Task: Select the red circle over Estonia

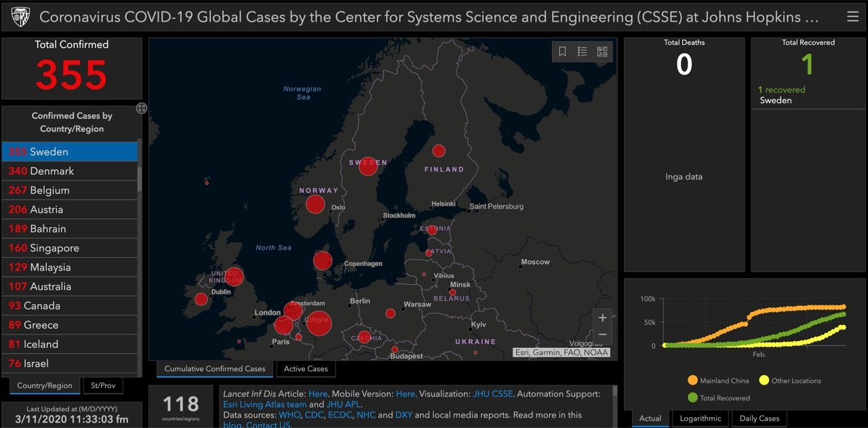Action: click(432, 230)
